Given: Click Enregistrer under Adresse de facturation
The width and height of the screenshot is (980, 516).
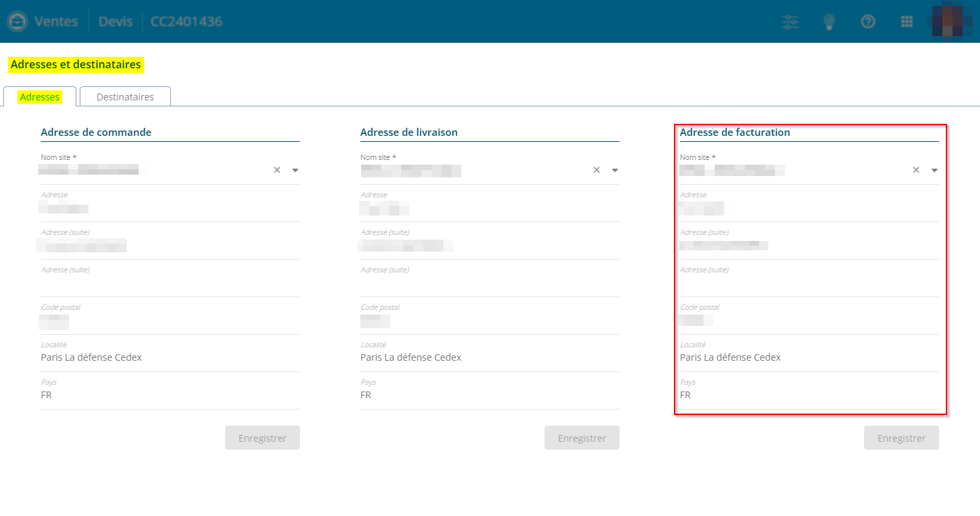Looking at the screenshot, I should point(902,438).
